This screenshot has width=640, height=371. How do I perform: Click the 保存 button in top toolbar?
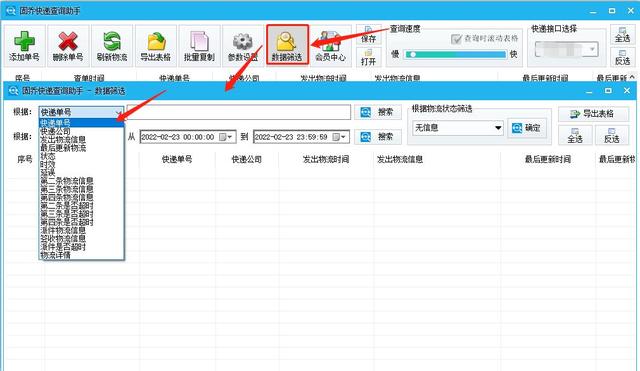click(x=368, y=35)
